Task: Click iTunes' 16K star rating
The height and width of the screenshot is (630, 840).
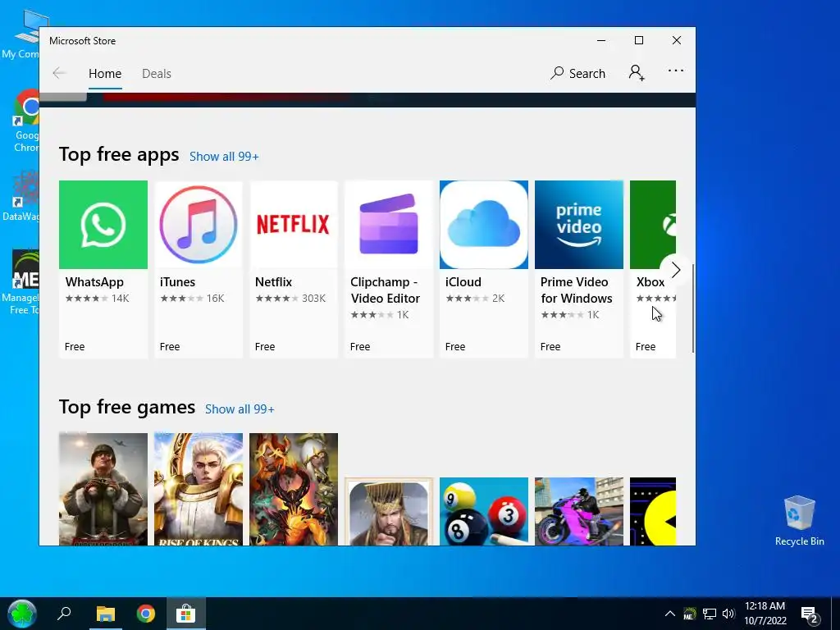Action: [x=192, y=299]
